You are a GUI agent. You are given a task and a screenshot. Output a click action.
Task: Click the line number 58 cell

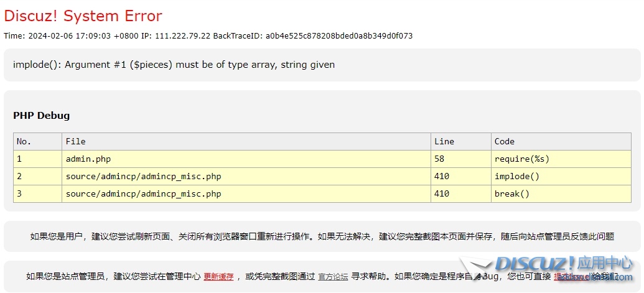(x=439, y=159)
